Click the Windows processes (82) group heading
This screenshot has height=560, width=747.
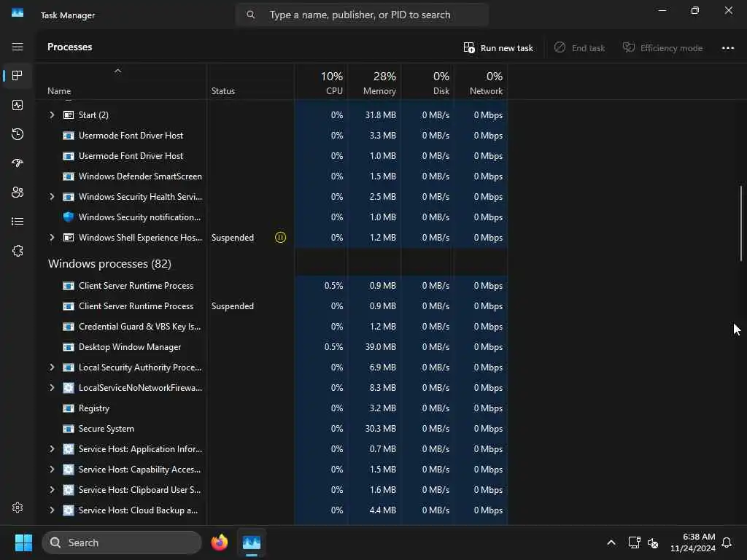[x=109, y=263]
